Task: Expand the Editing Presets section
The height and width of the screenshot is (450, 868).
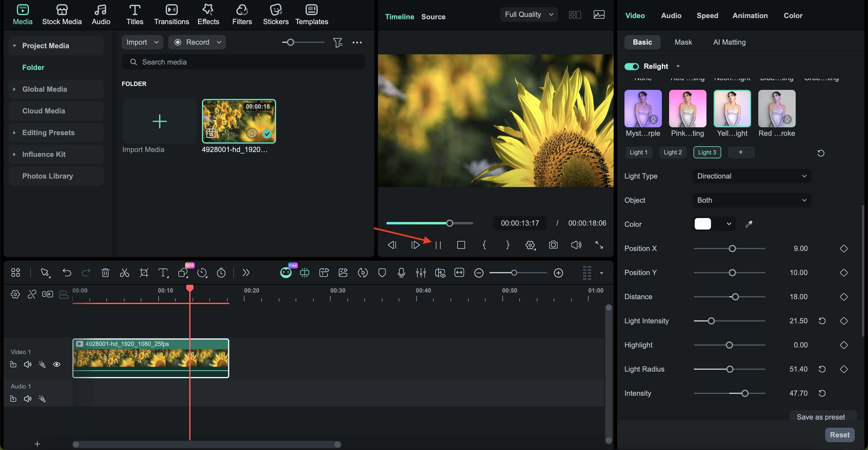Action: click(14, 132)
